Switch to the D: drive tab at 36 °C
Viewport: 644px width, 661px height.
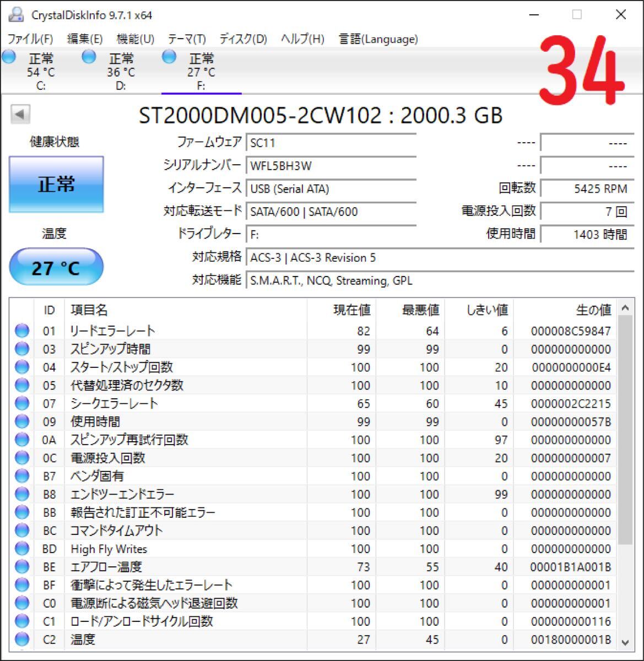pos(121,72)
